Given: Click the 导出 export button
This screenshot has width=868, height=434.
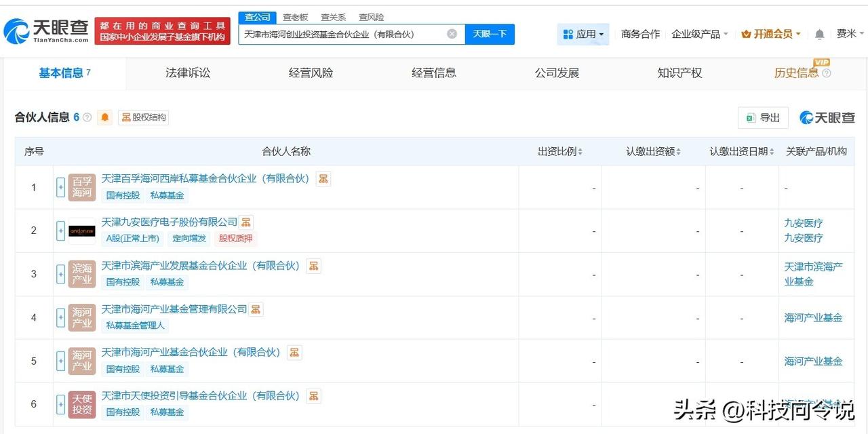Looking at the screenshot, I should pyautogui.click(x=763, y=118).
